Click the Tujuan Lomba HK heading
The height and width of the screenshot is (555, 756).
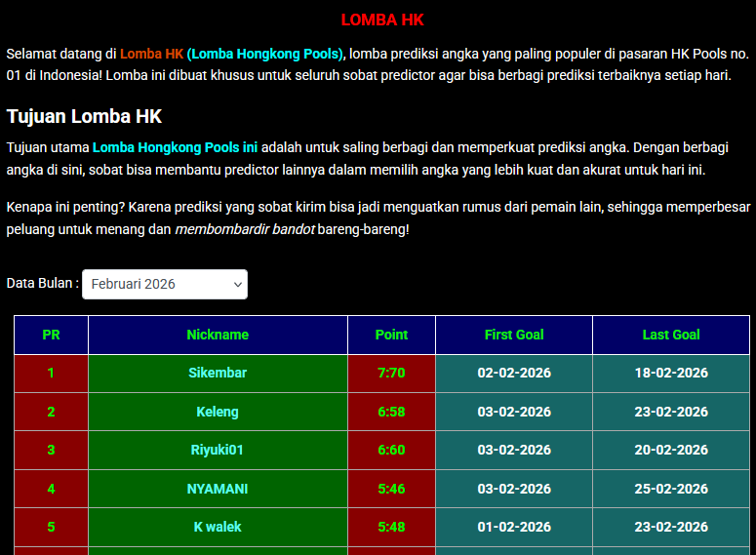point(84,116)
